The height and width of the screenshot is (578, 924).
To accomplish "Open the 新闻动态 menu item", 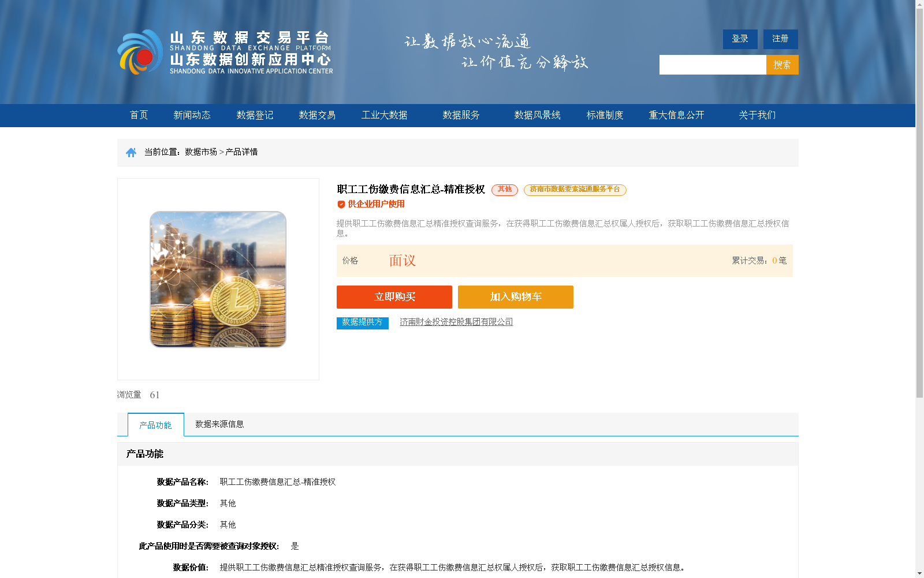I will (x=192, y=115).
